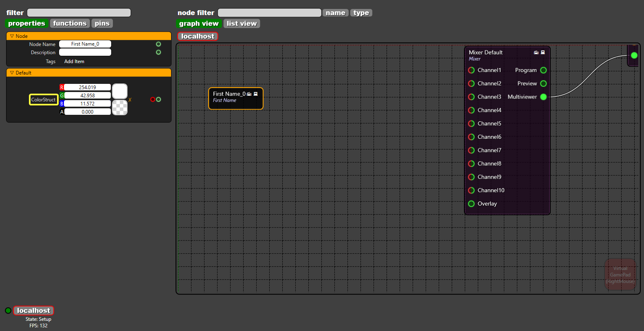Click the Multiviewer output pin
Screen dimensions: 644x331
(x=543, y=97)
